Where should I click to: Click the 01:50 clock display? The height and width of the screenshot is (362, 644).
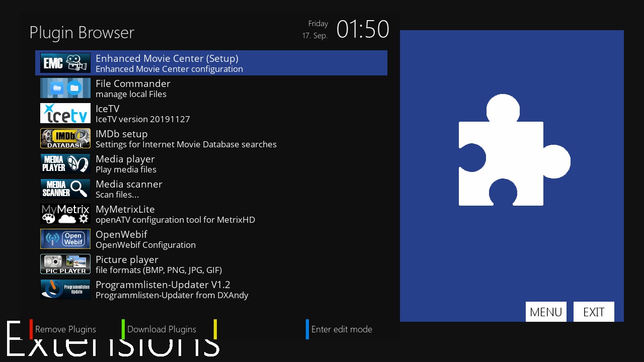[x=363, y=29]
